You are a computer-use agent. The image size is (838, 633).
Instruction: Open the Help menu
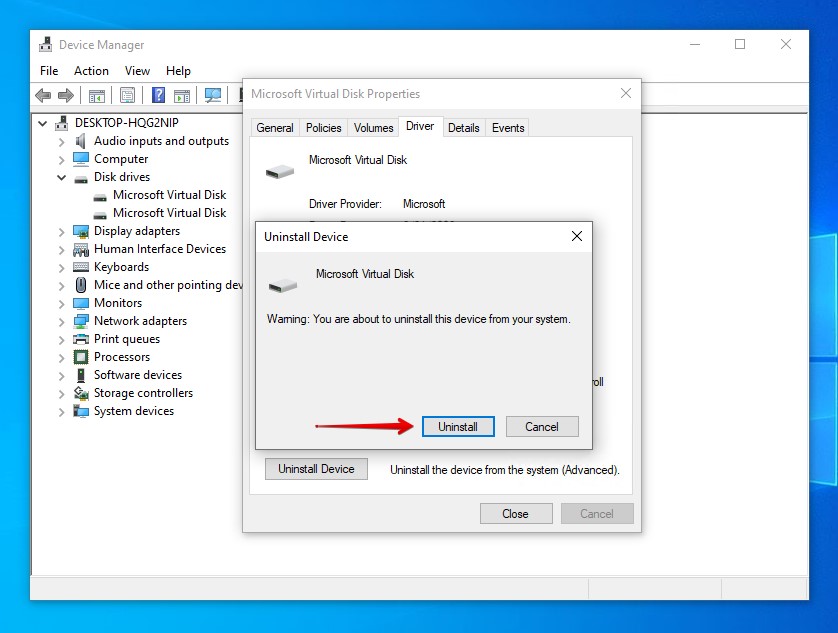pyautogui.click(x=178, y=71)
